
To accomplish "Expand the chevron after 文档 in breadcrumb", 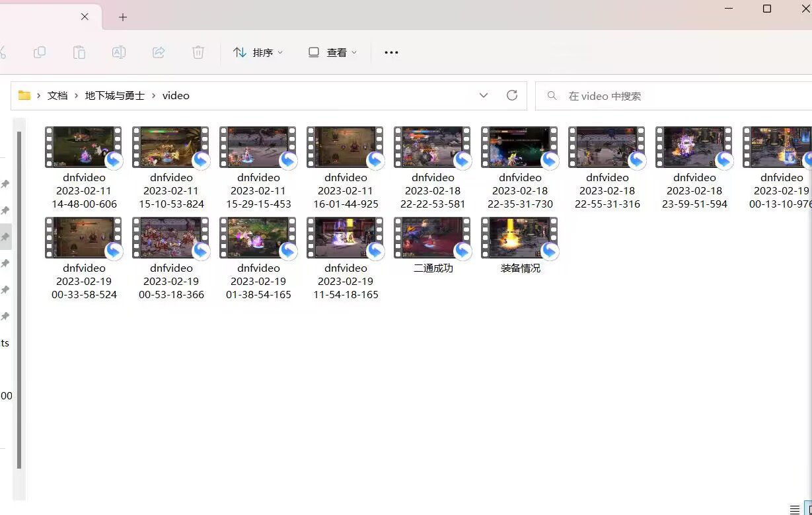I will (x=77, y=95).
